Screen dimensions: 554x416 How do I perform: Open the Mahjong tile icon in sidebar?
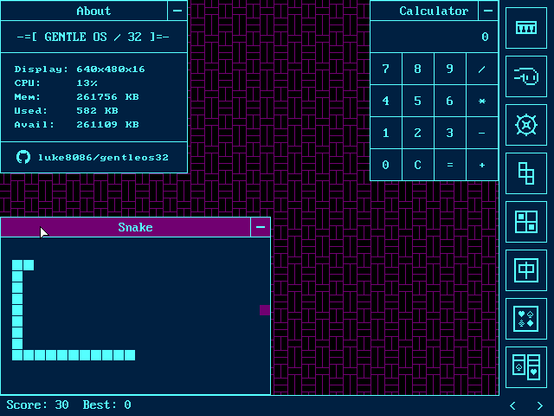coord(526,270)
